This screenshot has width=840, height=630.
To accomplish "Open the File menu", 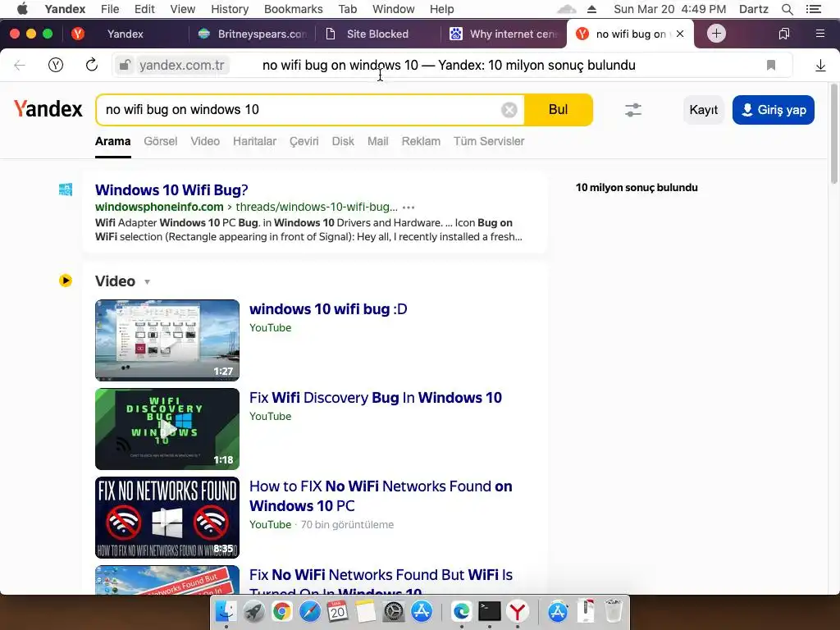I will [110, 9].
